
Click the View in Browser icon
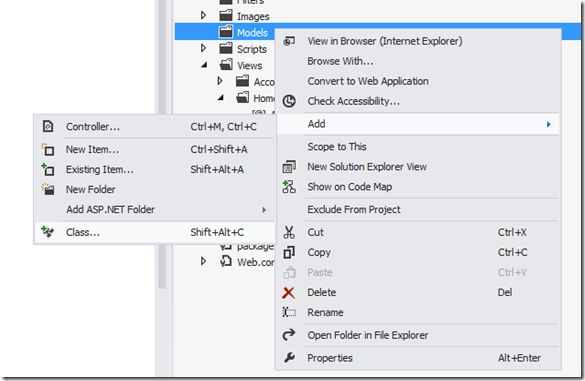tap(289, 41)
